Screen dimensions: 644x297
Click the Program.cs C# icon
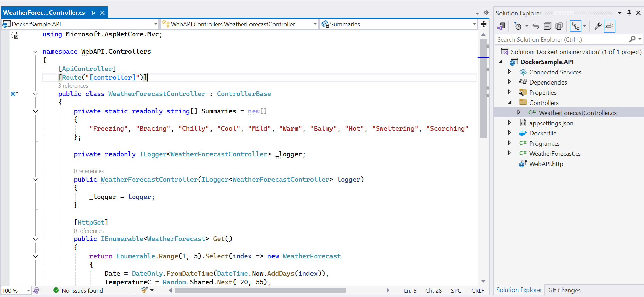tap(523, 143)
